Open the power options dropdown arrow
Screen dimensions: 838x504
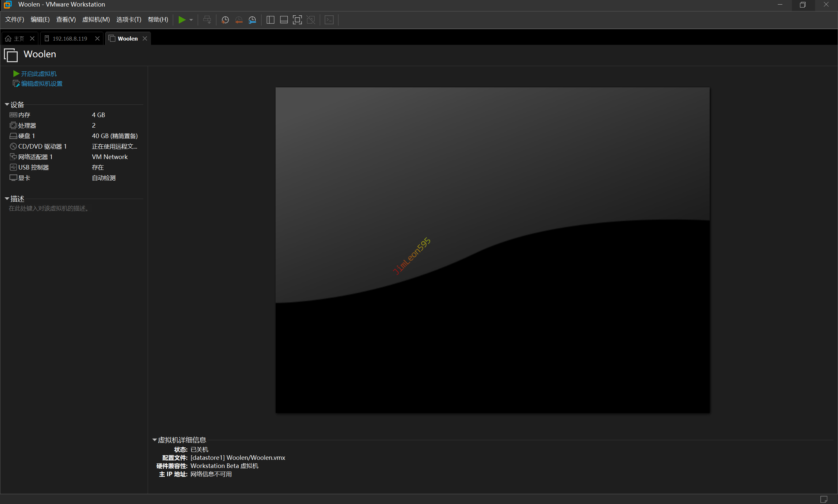191,20
